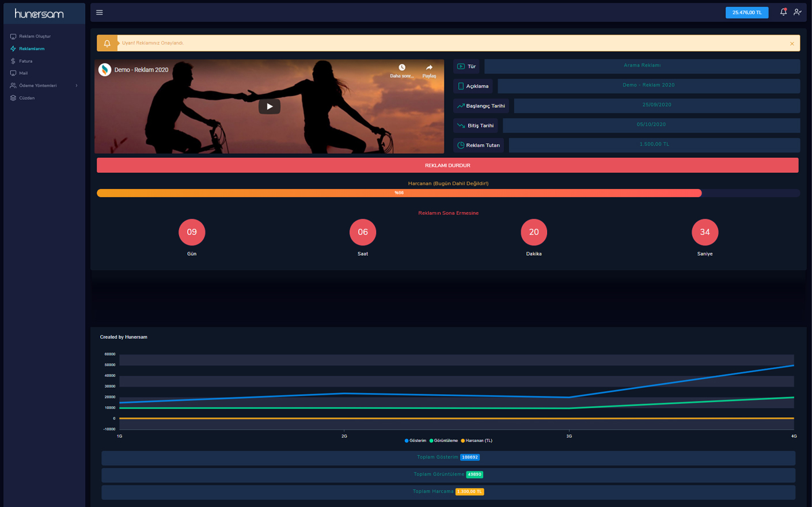This screenshot has width=812, height=507.
Task: Click the user profile icon top right
Action: pyautogui.click(x=798, y=12)
